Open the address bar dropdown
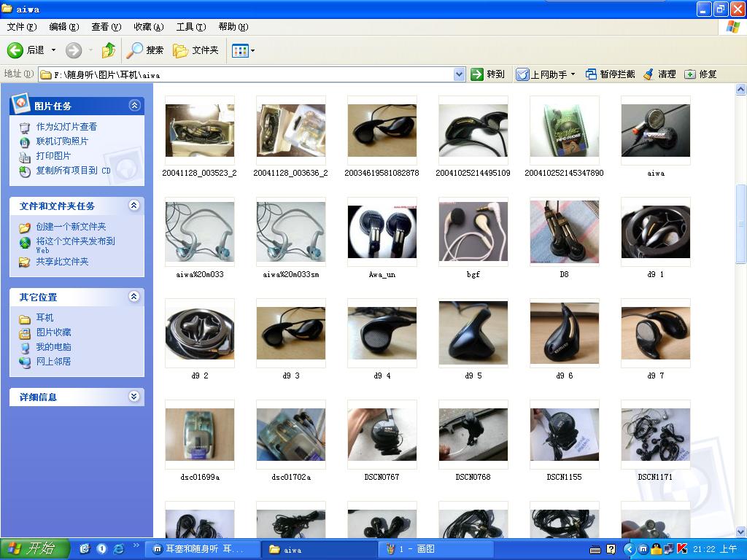747x560 pixels. coord(460,74)
